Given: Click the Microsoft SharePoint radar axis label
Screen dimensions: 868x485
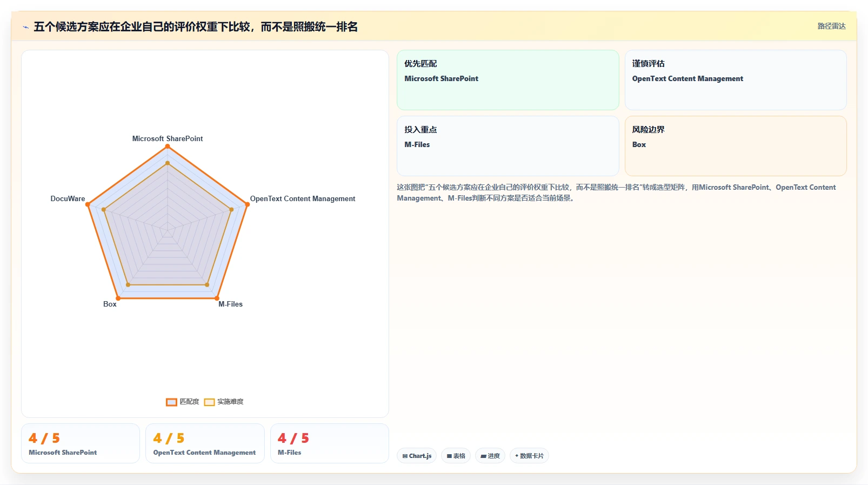Looking at the screenshot, I should tap(168, 138).
